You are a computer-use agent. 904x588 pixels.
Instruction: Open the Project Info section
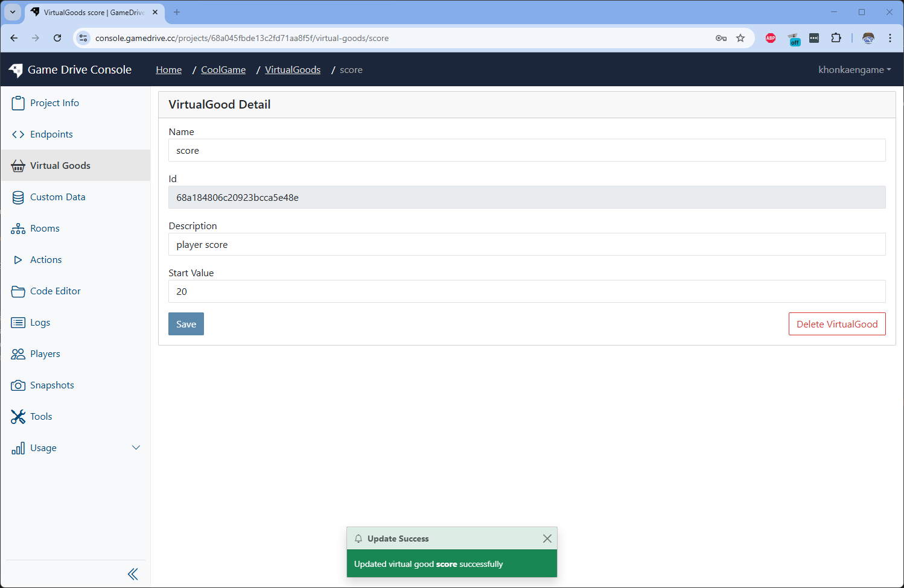[x=53, y=103]
